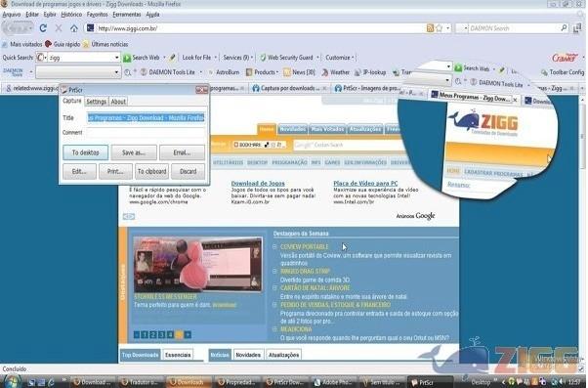The image size is (588, 388).
Task: Click the To clipboard button
Action: pos(151,171)
